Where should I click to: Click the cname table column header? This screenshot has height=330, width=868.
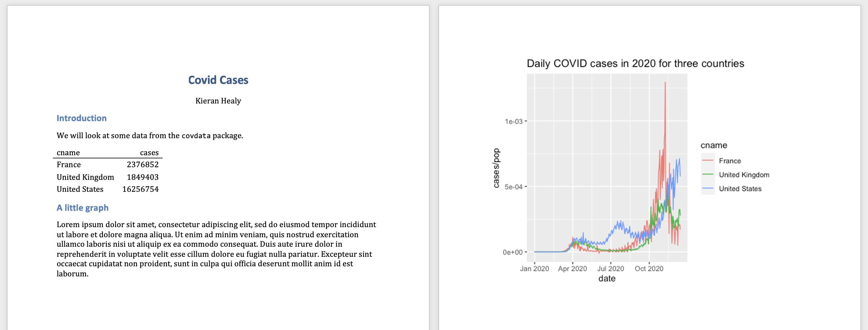68,153
